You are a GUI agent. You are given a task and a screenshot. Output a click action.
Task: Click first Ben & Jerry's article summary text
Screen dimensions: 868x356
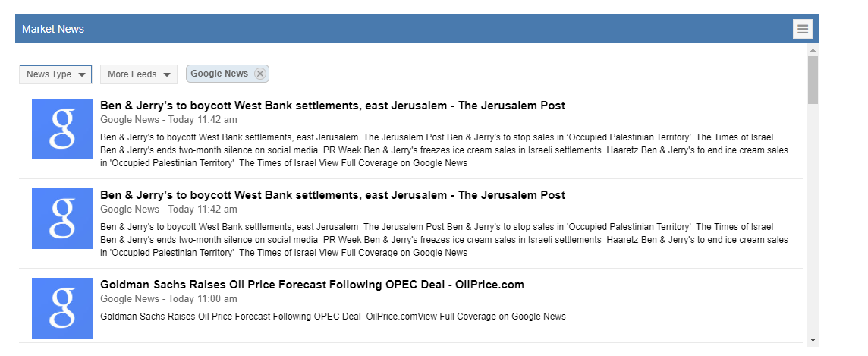point(444,150)
